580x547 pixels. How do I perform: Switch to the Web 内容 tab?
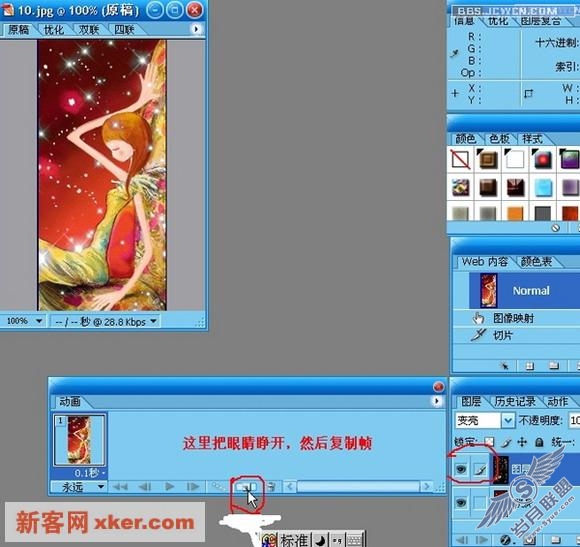[484, 262]
